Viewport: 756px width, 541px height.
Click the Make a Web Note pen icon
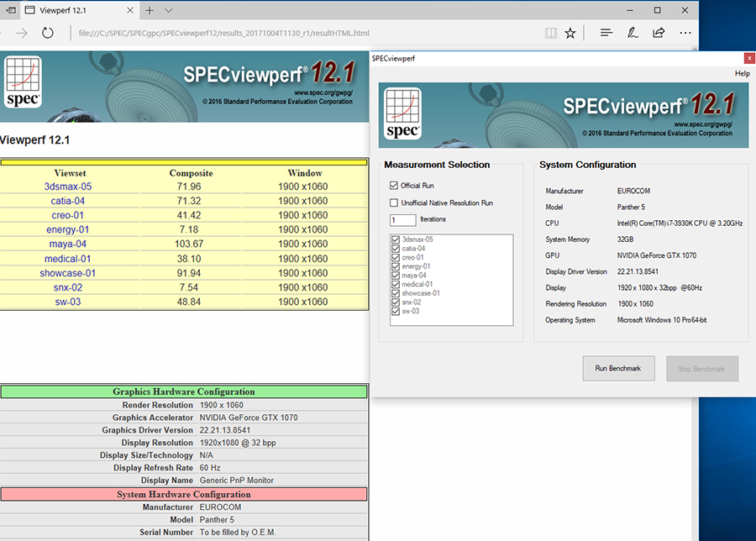(x=633, y=33)
